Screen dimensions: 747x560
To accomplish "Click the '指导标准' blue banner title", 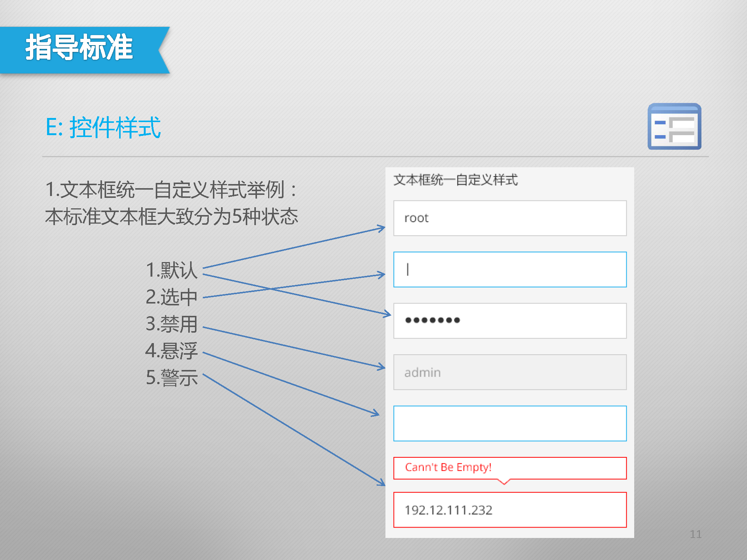I will click(79, 48).
